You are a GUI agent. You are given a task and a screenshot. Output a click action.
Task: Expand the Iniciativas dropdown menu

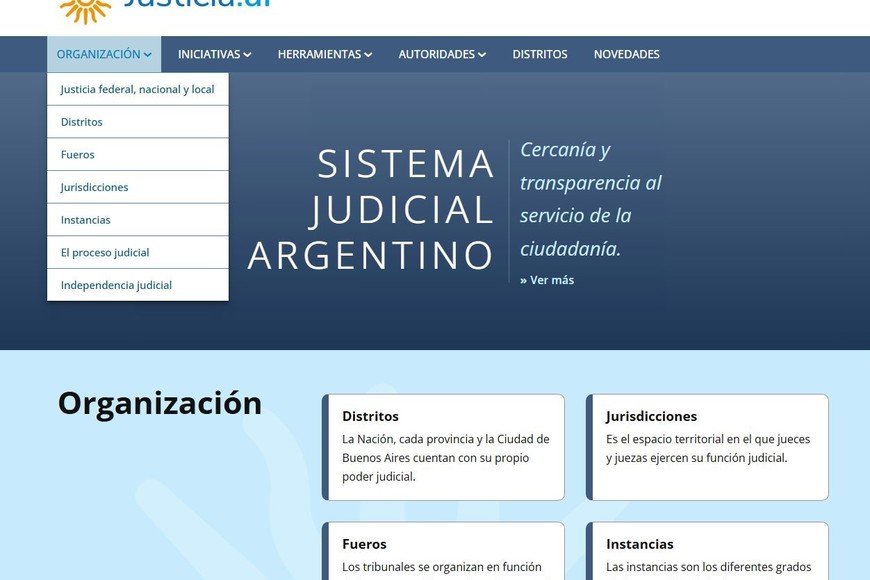click(x=214, y=54)
